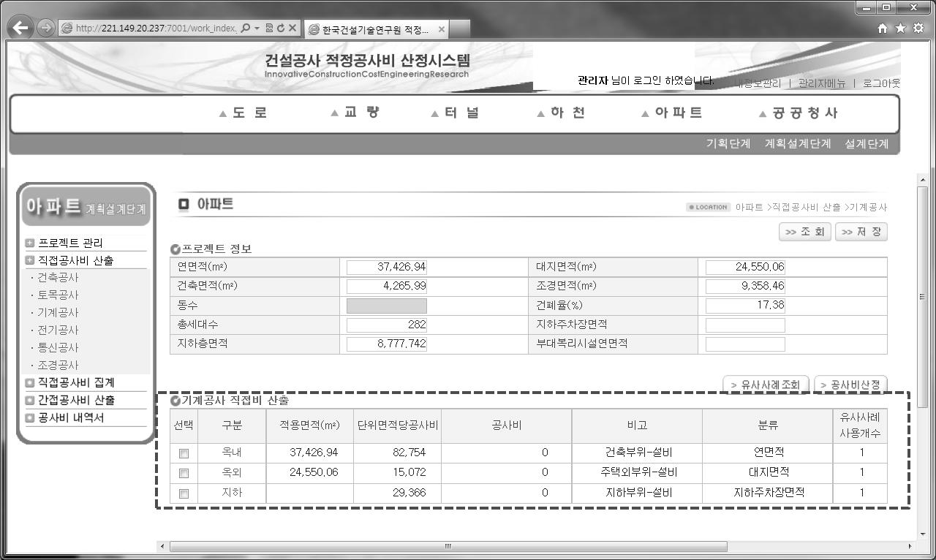Click the 로그아웃 link
The height and width of the screenshot is (560, 936).
pyautogui.click(x=881, y=83)
